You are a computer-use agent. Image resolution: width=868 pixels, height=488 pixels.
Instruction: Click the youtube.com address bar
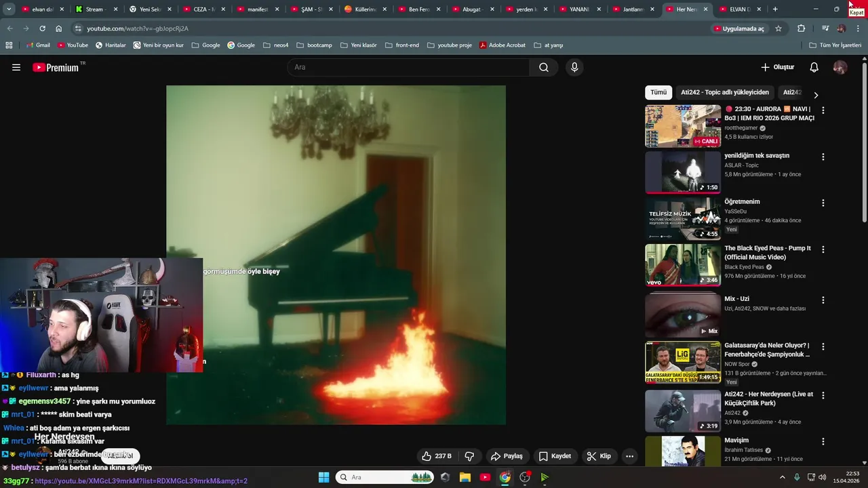coord(387,28)
